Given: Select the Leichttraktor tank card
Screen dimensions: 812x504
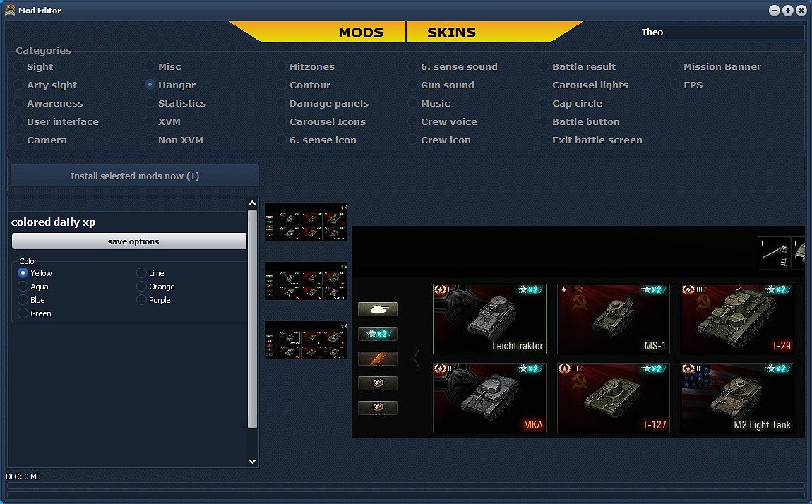Looking at the screenshot, I should tap(489, 319).
